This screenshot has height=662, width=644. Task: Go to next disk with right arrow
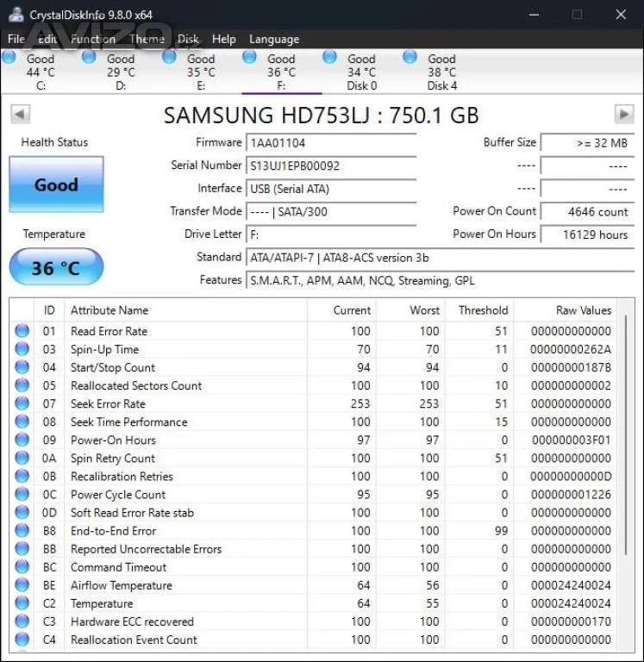(x=623, y=115)
